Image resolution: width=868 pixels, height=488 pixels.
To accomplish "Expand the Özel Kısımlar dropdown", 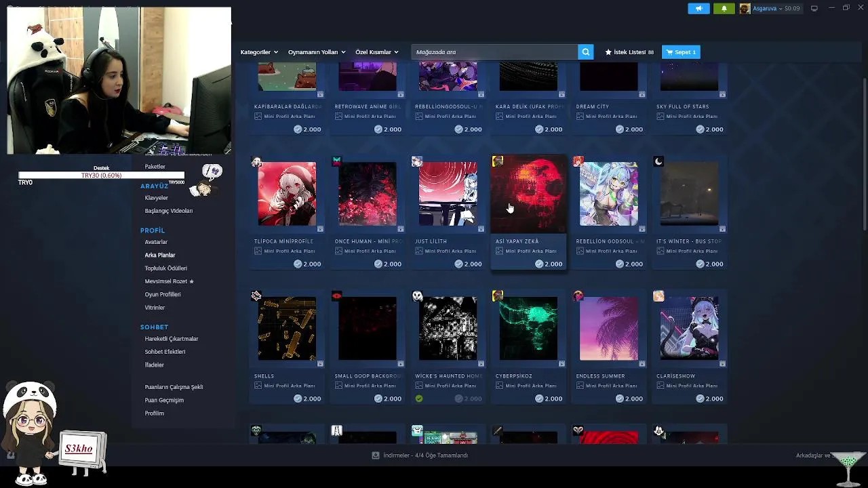I will click(x=376, y=52).
